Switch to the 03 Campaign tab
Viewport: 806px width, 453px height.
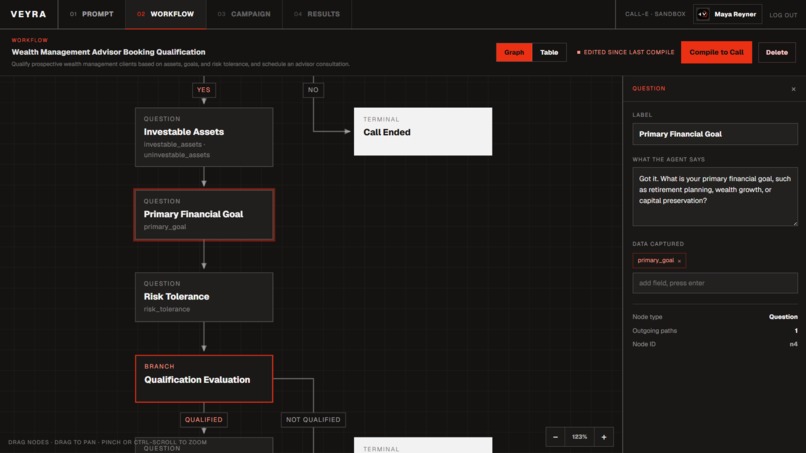point(244,14)
